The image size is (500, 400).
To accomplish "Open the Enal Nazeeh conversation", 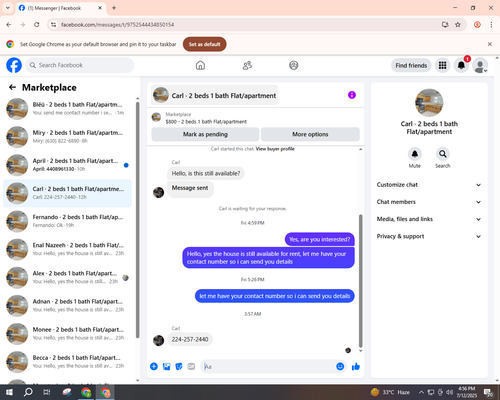I will coord(67,249).
